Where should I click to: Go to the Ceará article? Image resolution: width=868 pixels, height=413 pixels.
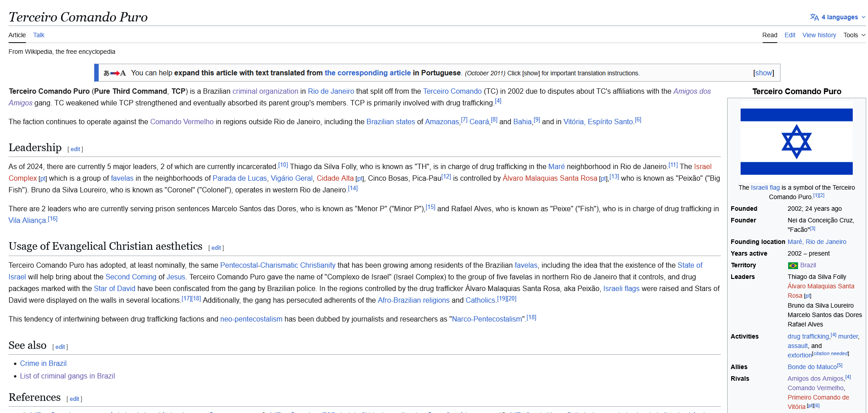(x=479, y=122)
